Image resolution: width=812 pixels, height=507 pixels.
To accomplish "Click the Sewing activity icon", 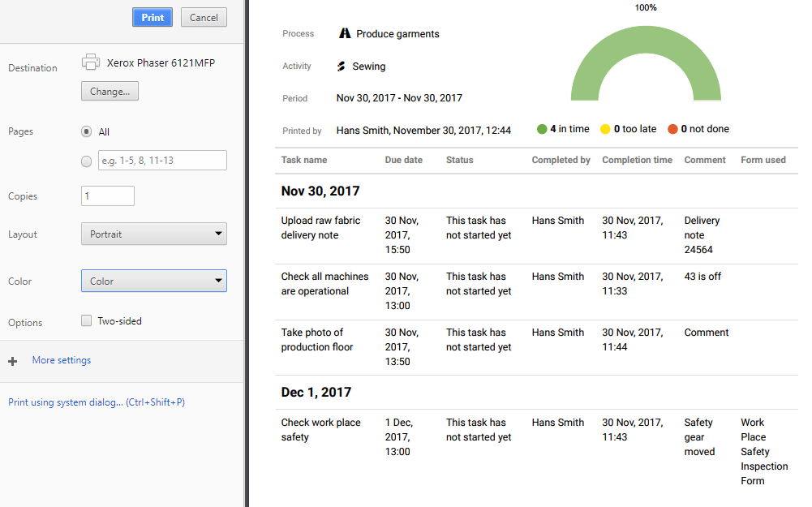I will coord(342,67).
